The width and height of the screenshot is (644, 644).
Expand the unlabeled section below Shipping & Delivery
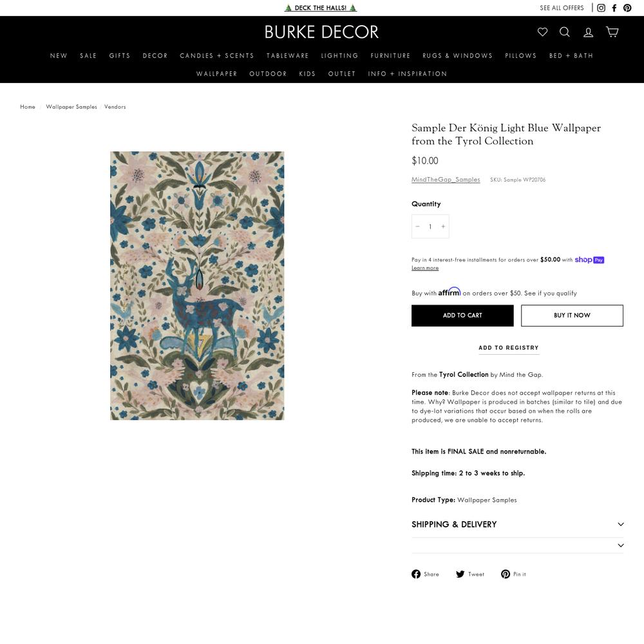518,545
